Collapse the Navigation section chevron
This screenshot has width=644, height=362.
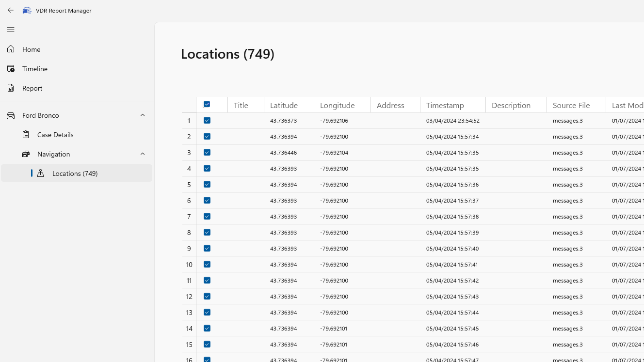point(143,154)
